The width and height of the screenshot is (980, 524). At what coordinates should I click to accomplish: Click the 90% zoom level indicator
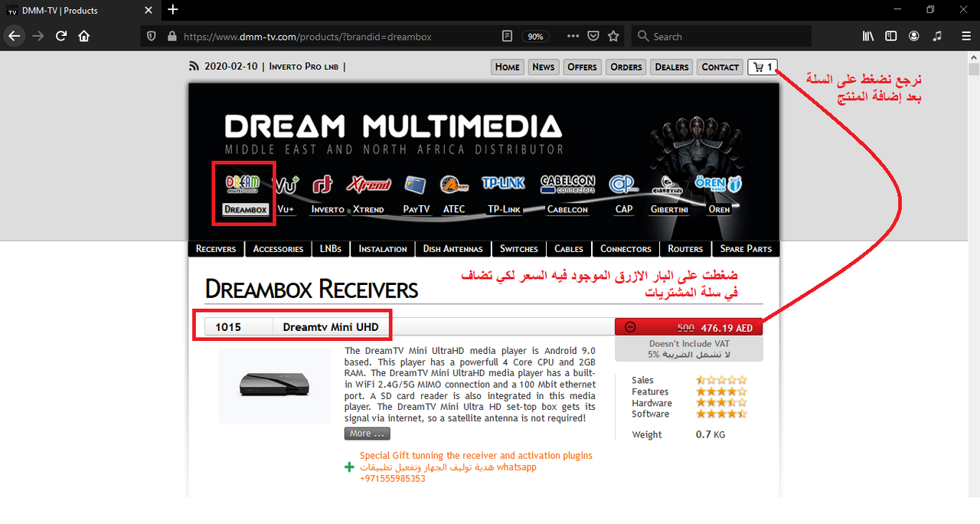535,37
